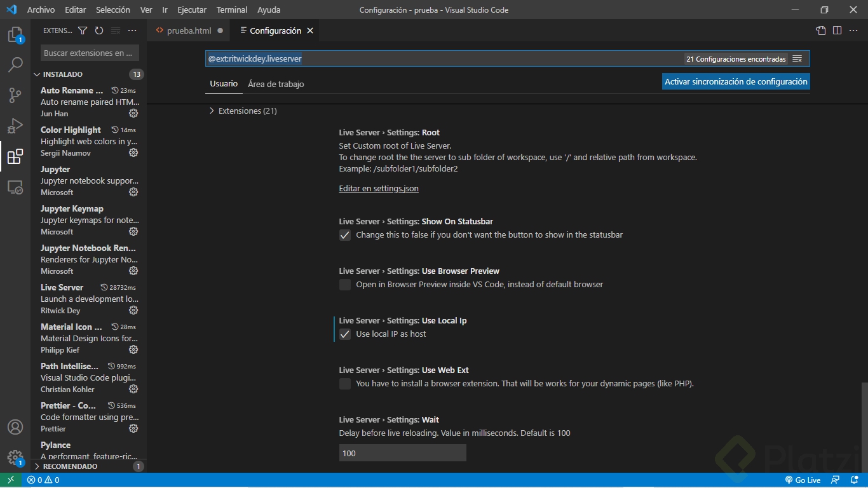Select the Live Server extension entry
This screenshot has height=488, width=868.
coord(89,299)
